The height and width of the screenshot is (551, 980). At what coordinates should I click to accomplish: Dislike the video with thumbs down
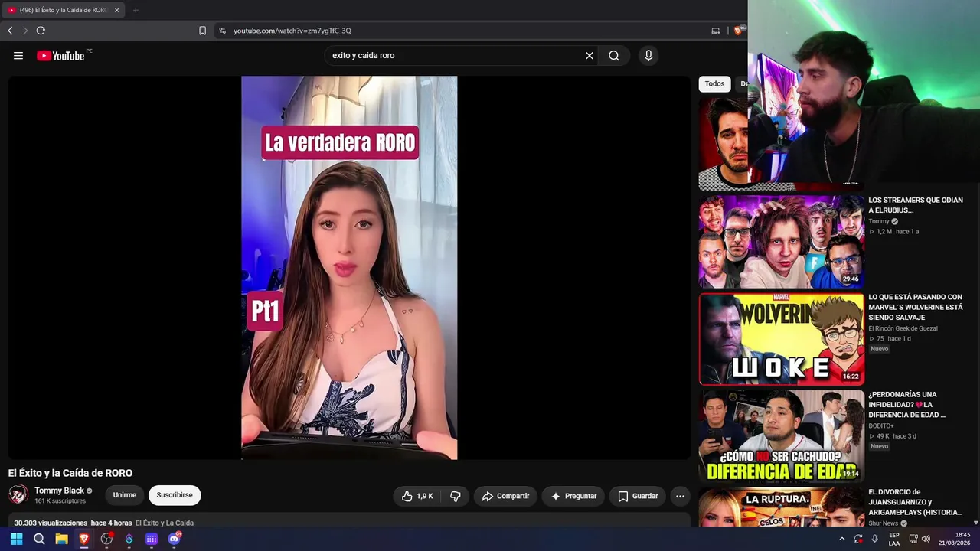pyautogui.click(x=456, y=496)
